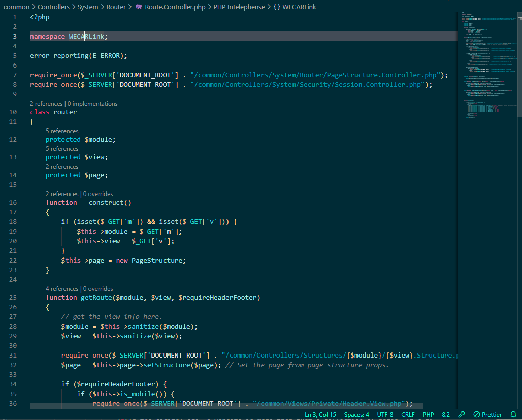Click 'Spaces: 4' indentation setting
This screenshot has width=522, height=420.
[x=356, y=414]
